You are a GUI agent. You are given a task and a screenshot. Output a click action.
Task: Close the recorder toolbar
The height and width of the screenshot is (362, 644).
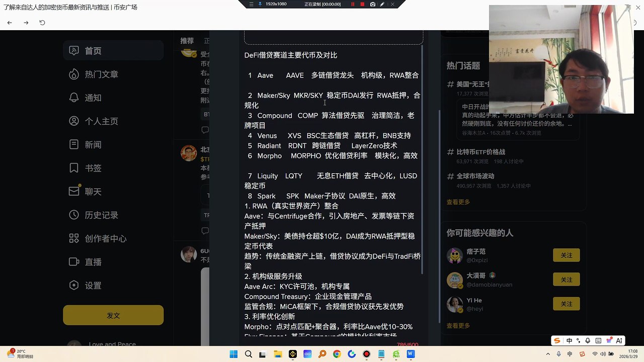pyautogui.click(x=392, y=4)
